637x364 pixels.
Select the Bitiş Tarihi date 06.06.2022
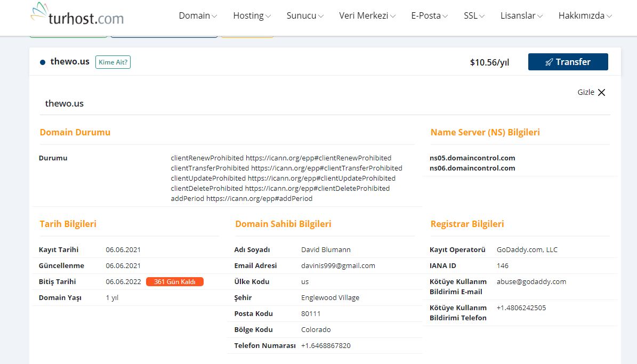(123, 282)
